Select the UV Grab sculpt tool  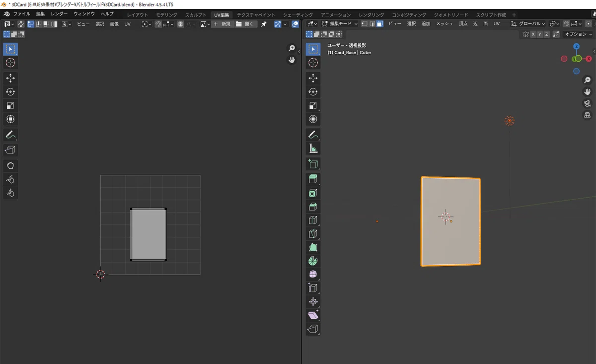[10, 165]
